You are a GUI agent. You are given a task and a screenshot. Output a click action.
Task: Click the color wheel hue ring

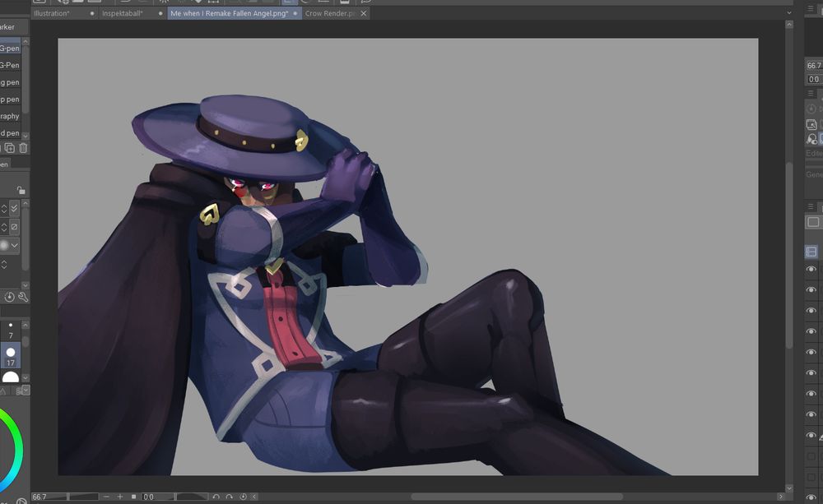18,450
